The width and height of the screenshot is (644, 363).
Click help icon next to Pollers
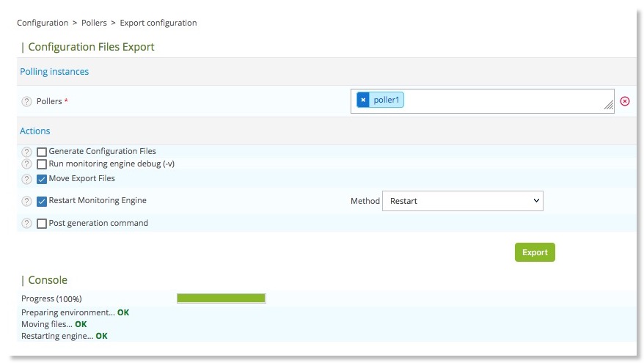pos(27,101)
